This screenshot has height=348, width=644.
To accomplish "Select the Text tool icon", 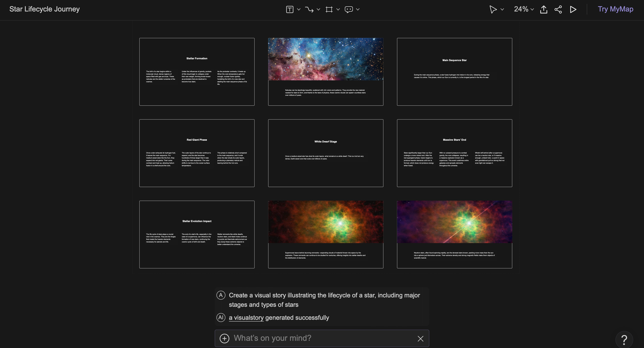I will [x=289, y=9].
